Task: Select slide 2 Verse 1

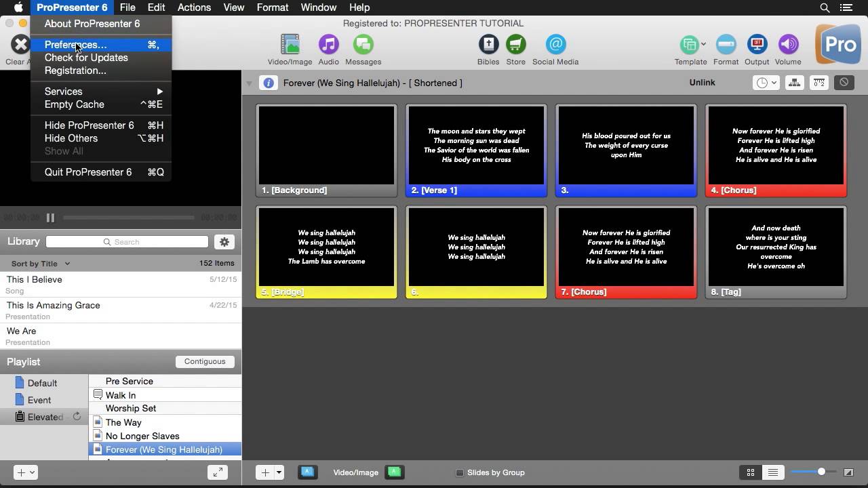Action: (476, 150)
